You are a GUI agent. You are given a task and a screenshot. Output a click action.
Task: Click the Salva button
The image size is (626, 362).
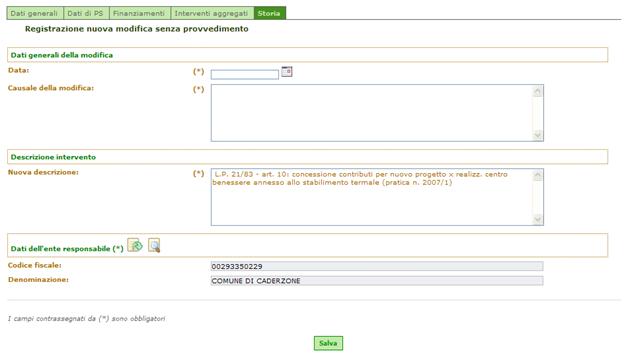click(x=328, y=343)
